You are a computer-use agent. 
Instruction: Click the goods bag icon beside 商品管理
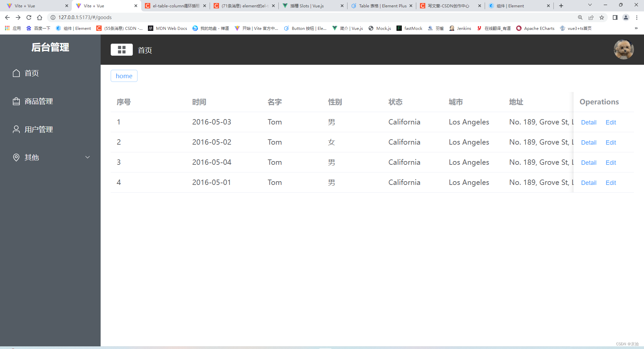pyautogui.click(x=16, y=101)
